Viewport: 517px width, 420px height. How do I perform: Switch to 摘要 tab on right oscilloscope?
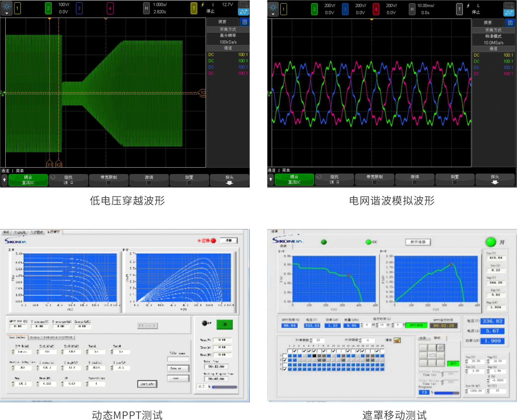pyautogui.click(x=488, y=23)
